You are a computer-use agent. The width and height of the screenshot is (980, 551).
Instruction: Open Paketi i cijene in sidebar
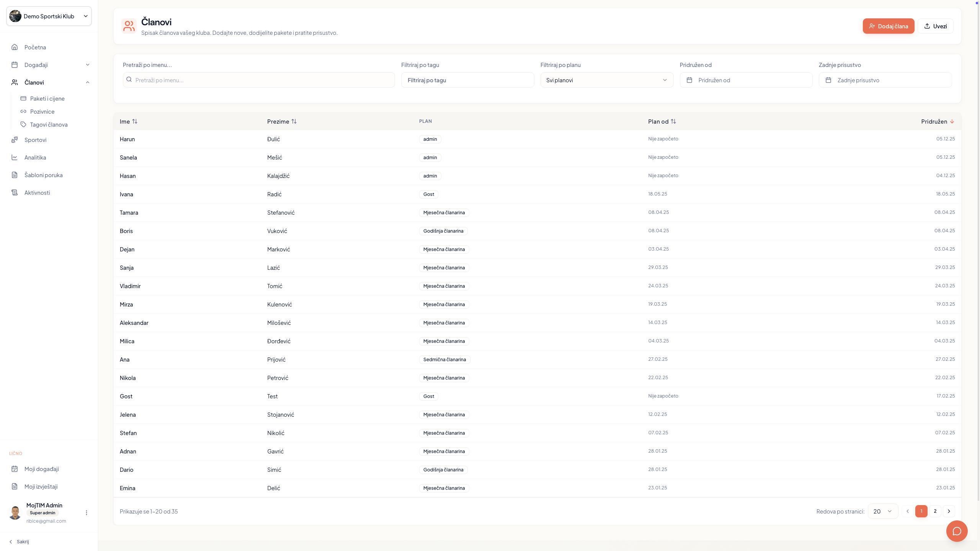point(47,98)
